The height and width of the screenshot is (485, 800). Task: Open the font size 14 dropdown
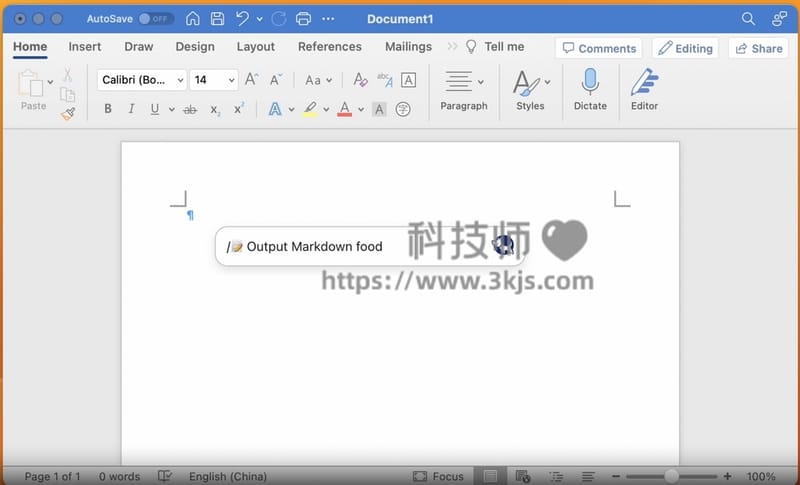point(214,80)
